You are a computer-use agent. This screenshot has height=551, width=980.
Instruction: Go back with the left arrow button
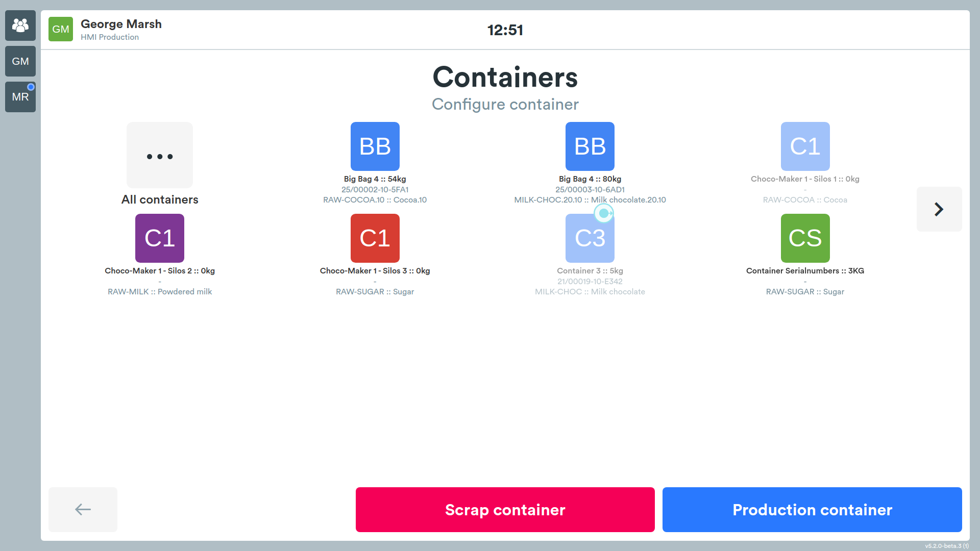coord(83,510)
